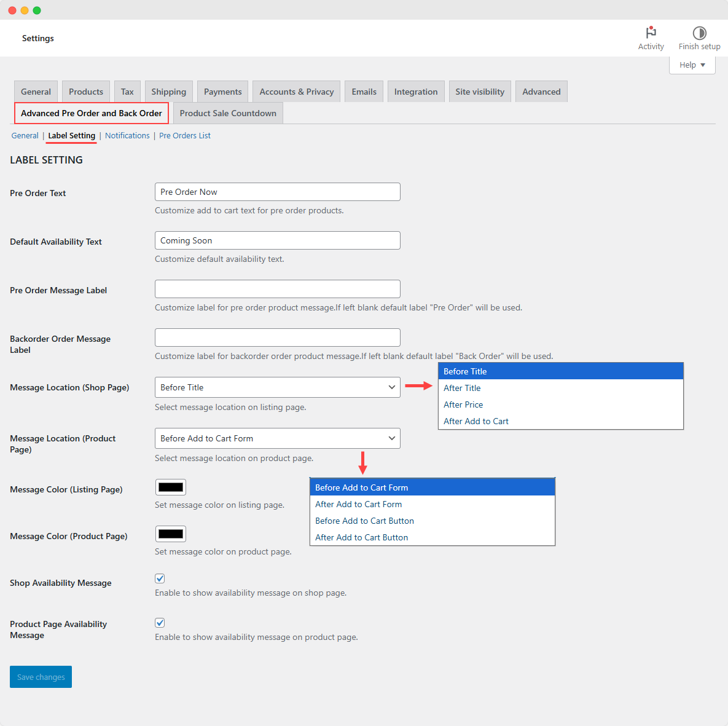Open the Activity flag icon
This screenshot has width=728, height=726.
pos(651,33)
